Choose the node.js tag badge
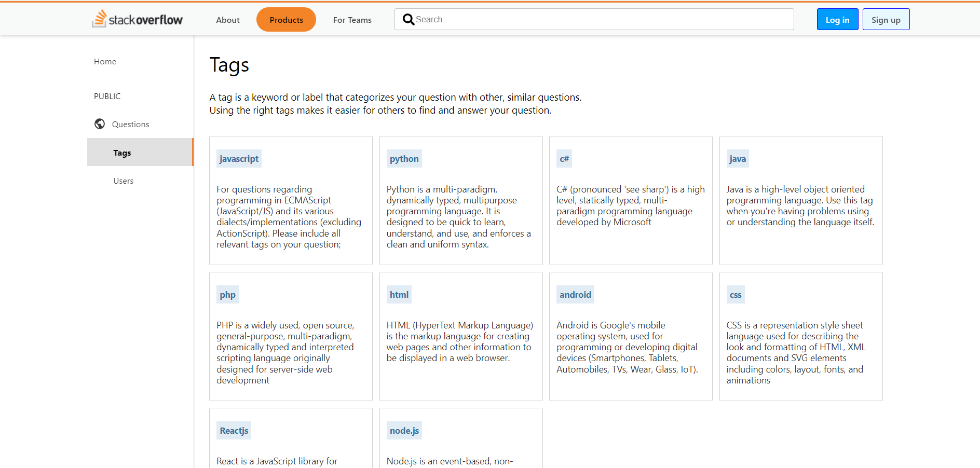 tap(404, 431)
